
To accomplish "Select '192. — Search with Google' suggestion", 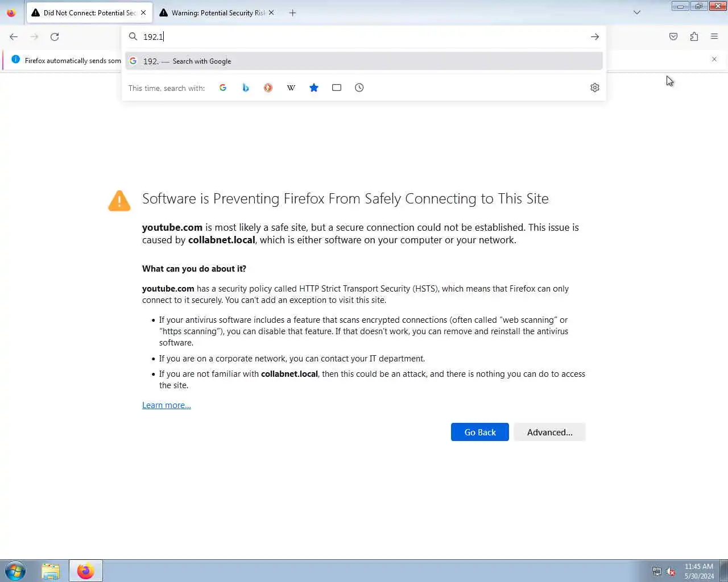I will click(364, 61).
